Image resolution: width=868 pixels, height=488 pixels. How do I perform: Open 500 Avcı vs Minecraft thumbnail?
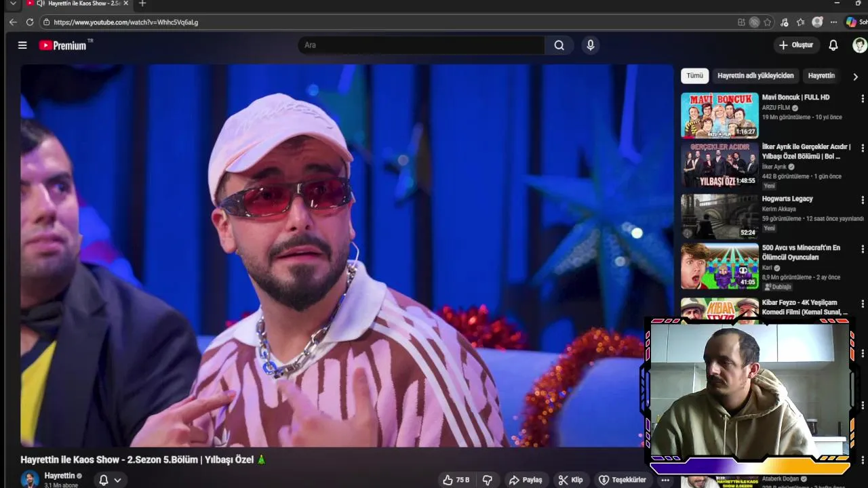coord(719,266)
